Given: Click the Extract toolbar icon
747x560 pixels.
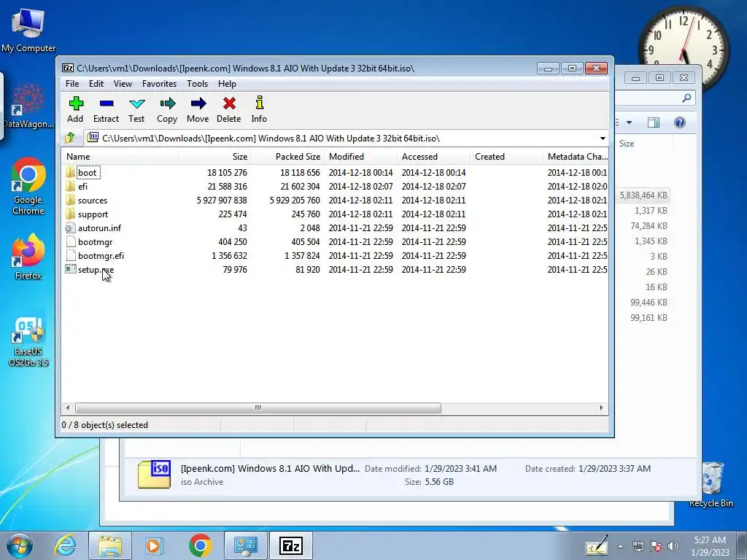Looking at the screenshot, I should (x=107, y=104).
